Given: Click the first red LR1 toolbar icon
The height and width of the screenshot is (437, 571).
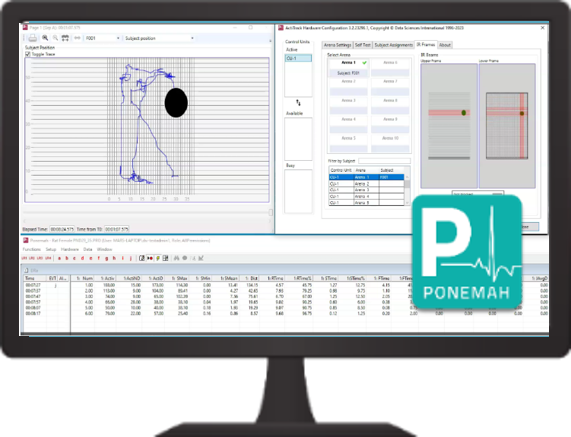Looking at the screenshot, I should pyautogui.click(x=24, y=258).
